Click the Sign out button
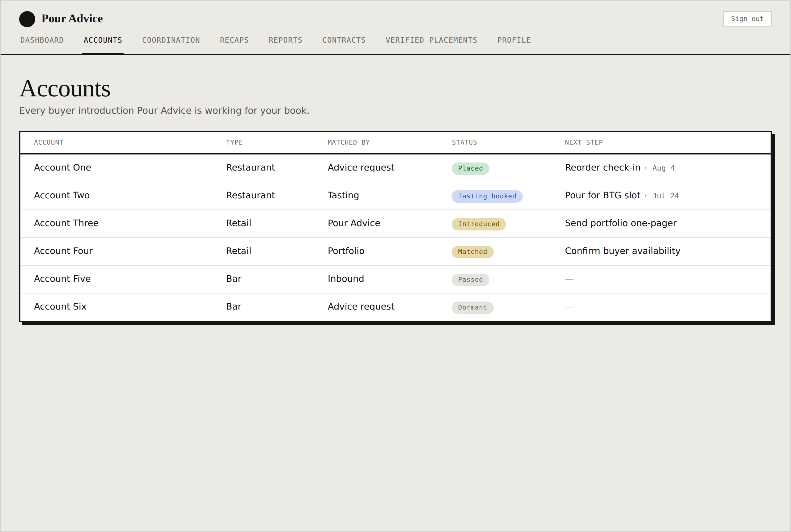 click(747, 19)
